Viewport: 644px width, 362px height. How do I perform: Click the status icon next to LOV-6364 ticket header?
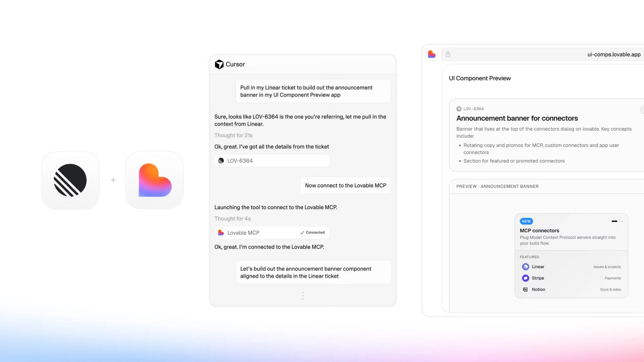(459, 109)
